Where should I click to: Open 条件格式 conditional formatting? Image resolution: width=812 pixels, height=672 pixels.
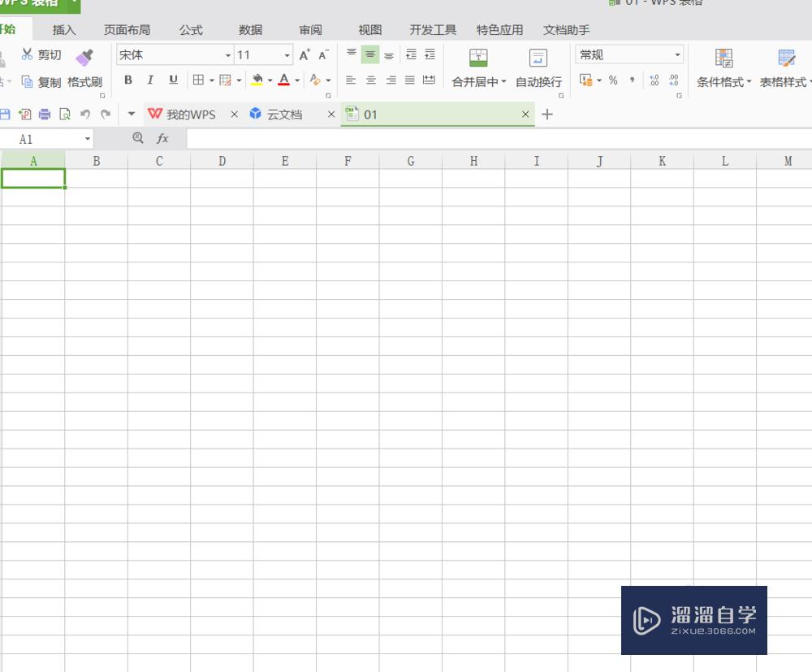click(723, 69)
